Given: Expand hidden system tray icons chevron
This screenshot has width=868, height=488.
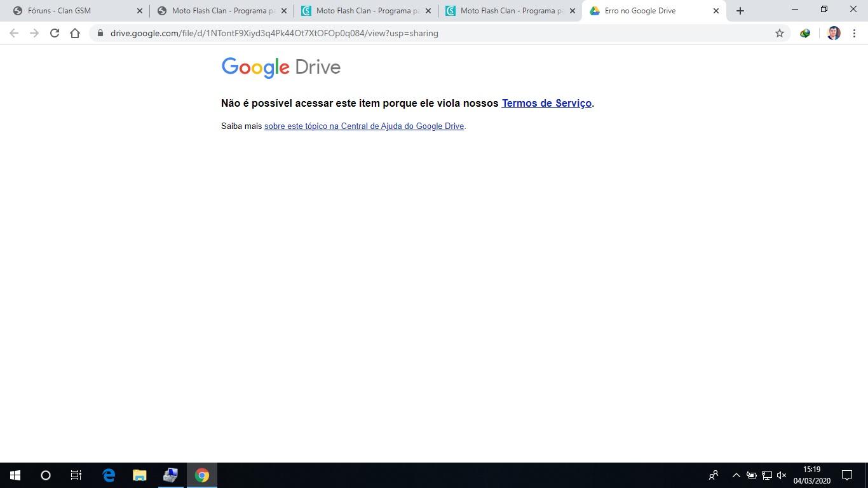Looking at the screenshot, I should [736, 475].
